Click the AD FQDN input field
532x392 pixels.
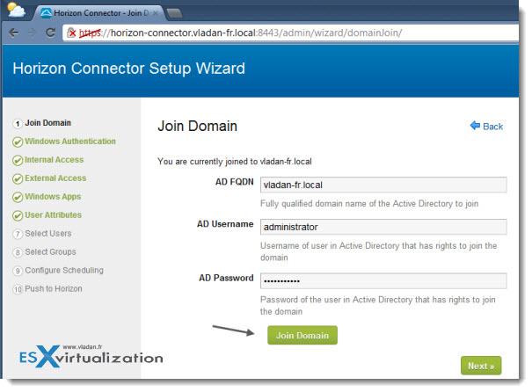[383, 185]
